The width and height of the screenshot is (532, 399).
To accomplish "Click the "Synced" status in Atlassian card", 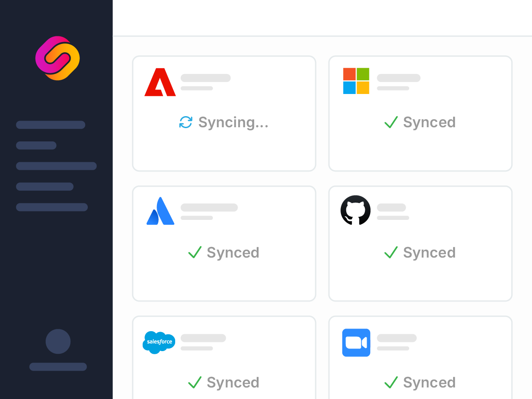I will pos(233,253).
